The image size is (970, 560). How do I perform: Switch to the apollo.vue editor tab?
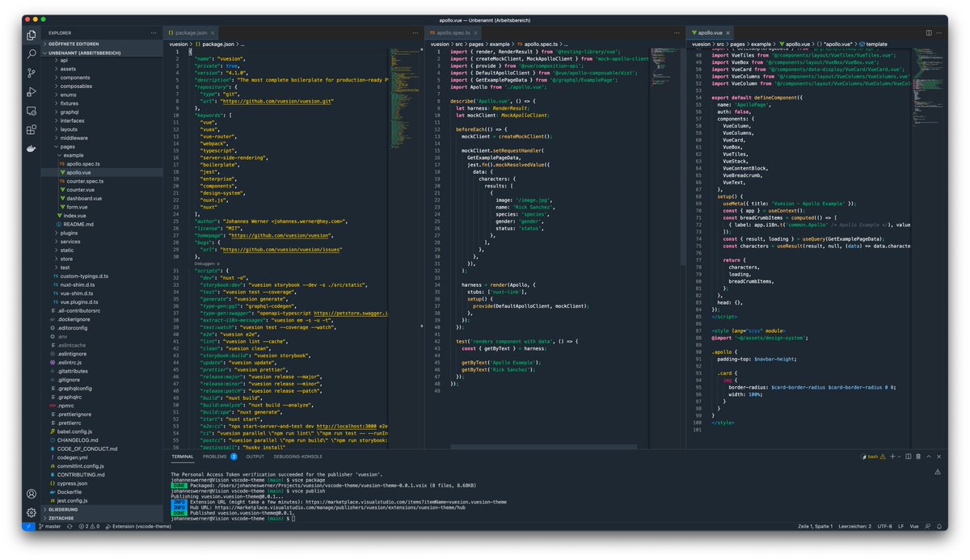click(709, 32)
